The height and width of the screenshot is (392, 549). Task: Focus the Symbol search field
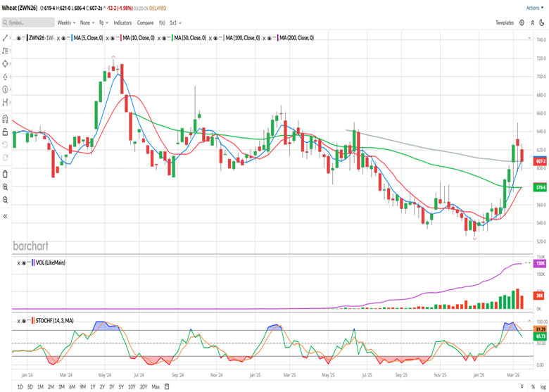(x=28, y=23)
